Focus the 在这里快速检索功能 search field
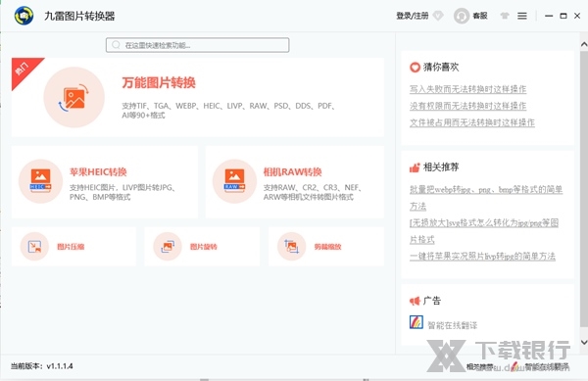 [197, 45]
